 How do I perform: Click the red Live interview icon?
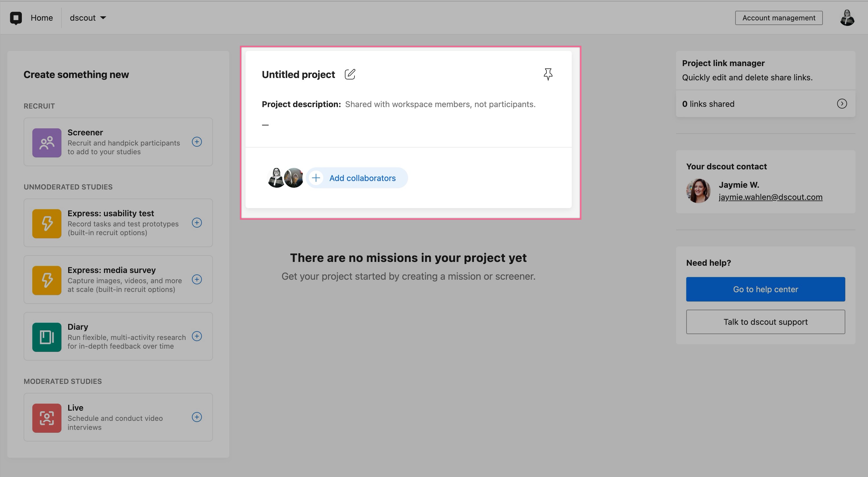pos(47,418)
